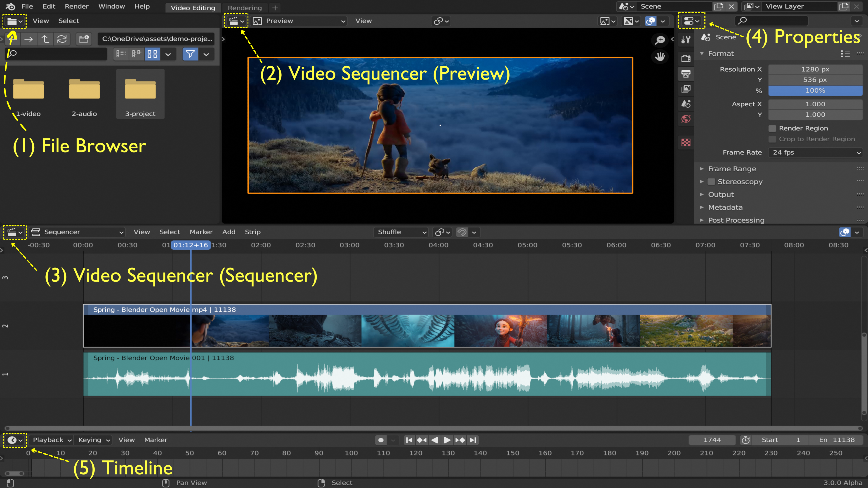The width and height of the screenshot is (868, 488).
Task: Open the Window menu
Action: pyautogui.click(x=111, y=6)
